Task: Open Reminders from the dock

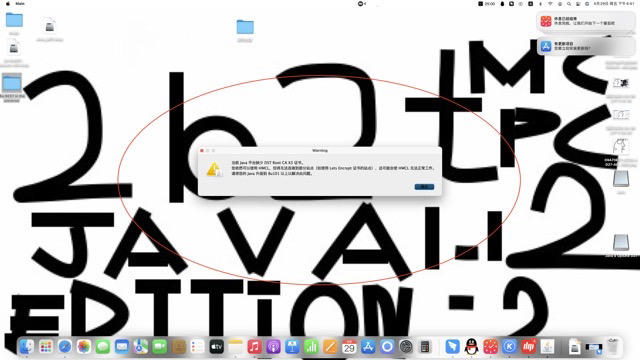Action: tap(198, 347)
